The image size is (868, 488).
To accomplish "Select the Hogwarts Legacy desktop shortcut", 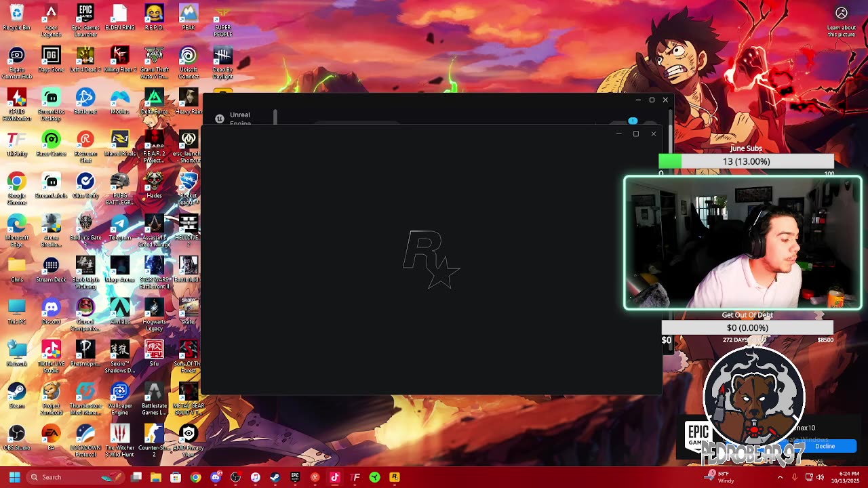I will coord(154,314).
